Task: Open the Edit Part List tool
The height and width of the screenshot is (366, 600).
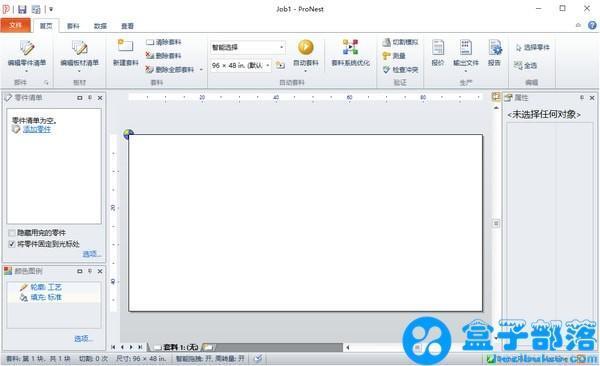Action: click(x=27, y=53)
